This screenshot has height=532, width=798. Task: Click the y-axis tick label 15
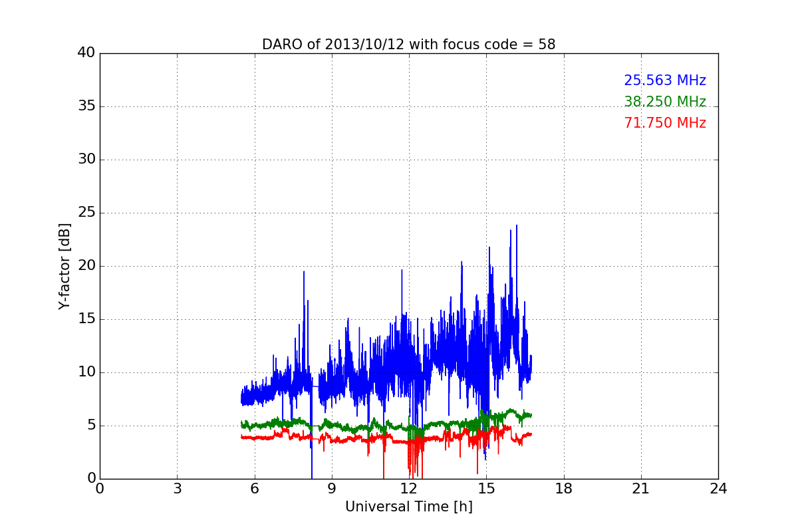[x=86, y=319]
